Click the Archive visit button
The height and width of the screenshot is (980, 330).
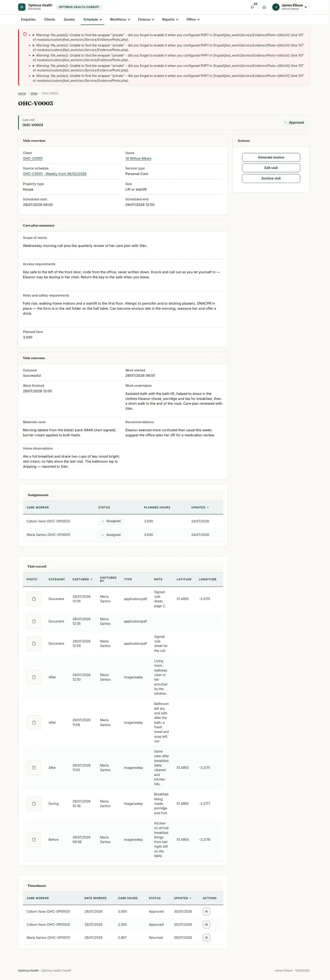[271, 178]
